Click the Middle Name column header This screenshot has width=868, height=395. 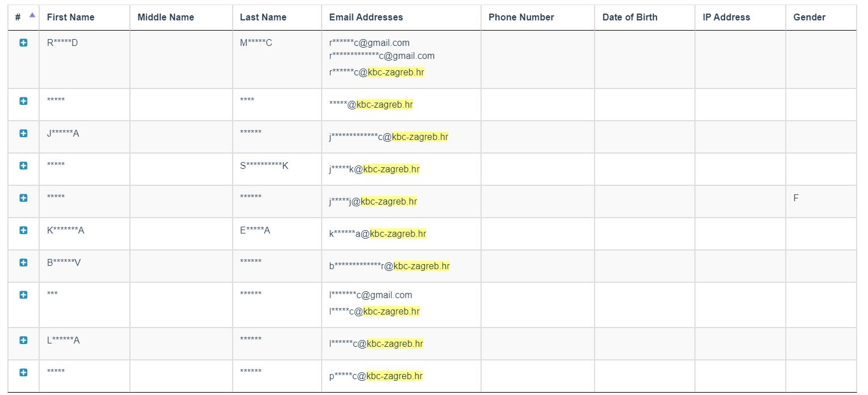(166, 17)
